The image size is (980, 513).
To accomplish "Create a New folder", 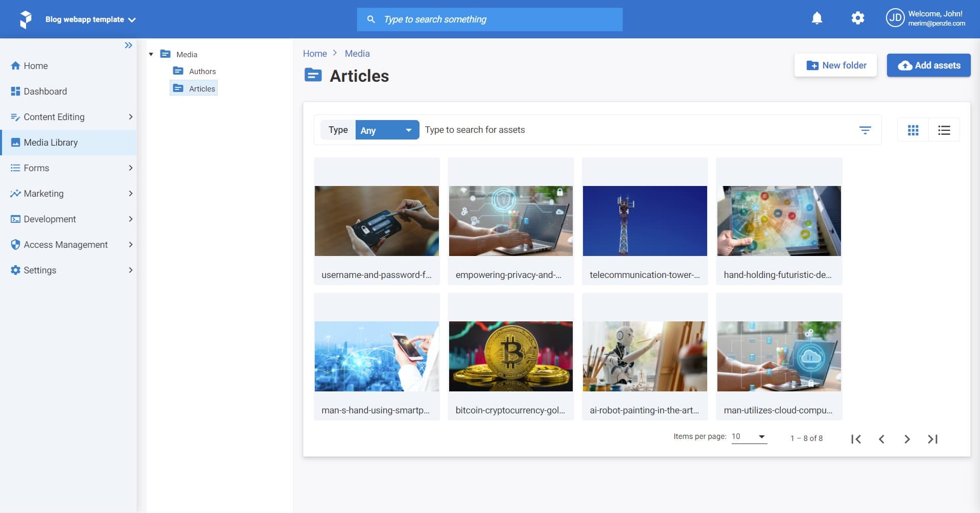I will pyautogui.click(x=835, y=65).
